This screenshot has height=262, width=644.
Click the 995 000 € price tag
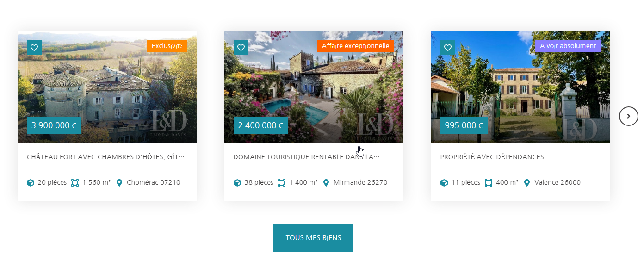(x=464, y=125)
